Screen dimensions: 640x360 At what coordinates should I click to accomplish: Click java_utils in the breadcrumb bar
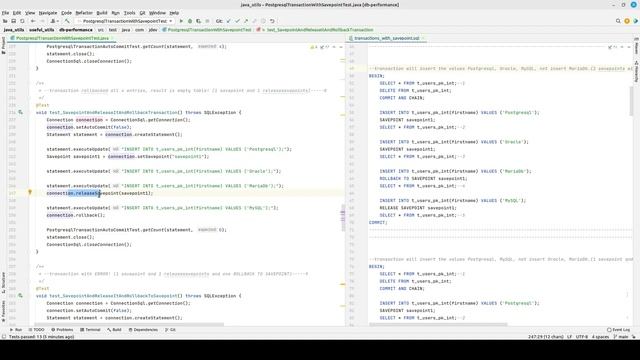(14, 30)
